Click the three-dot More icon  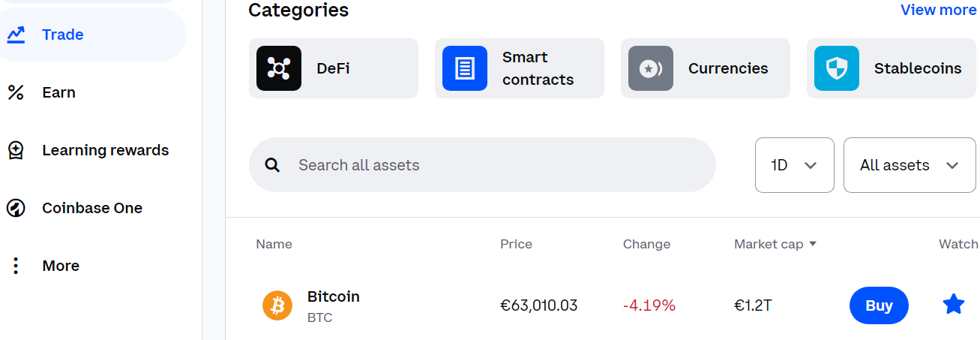16,266
